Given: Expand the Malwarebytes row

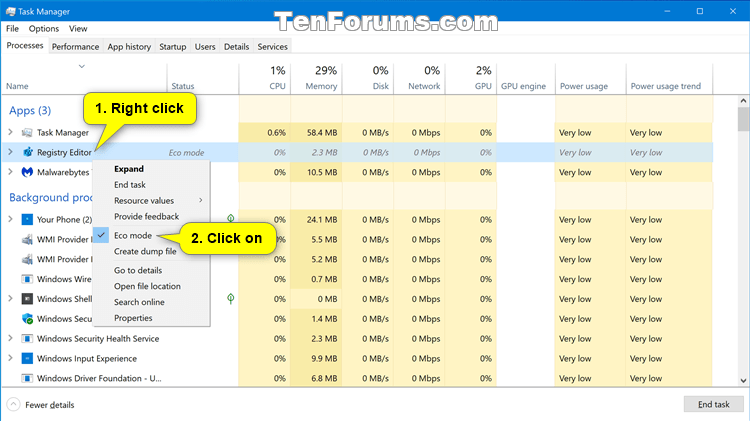Looking at the screenshot, I should click(10, 172).
